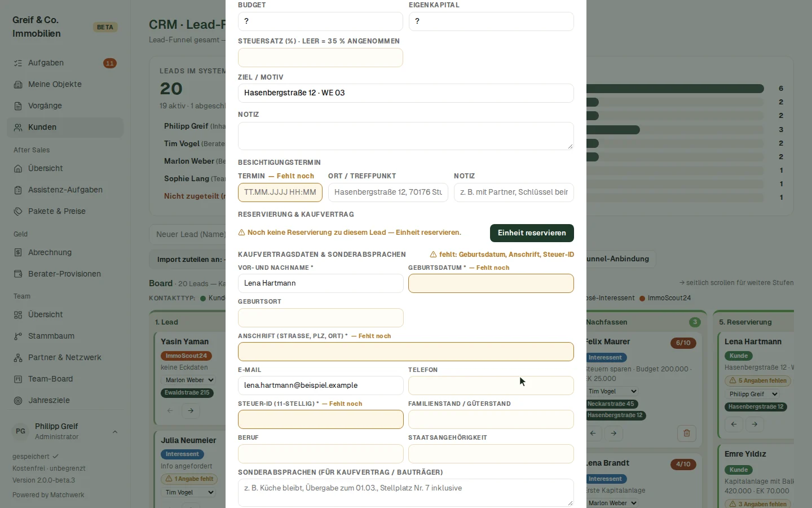
Task: Click the Termin date-time input field
Action: pos(280,192)
